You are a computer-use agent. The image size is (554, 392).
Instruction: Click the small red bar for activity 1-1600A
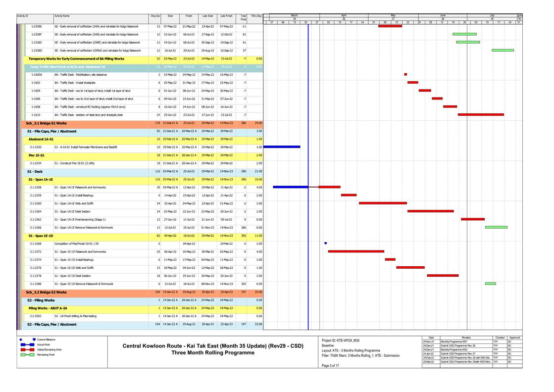[x=405, y=74]
